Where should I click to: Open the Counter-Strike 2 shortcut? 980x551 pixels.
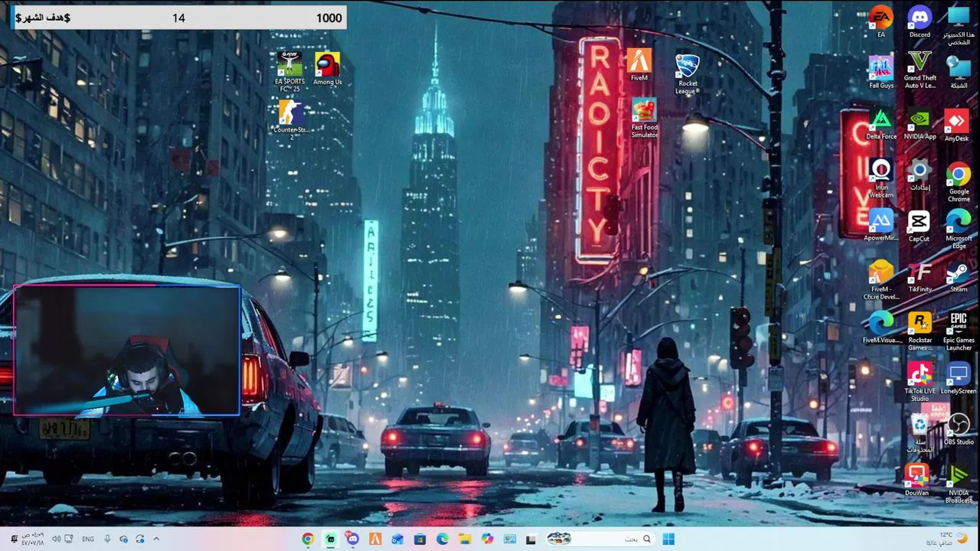290,119
